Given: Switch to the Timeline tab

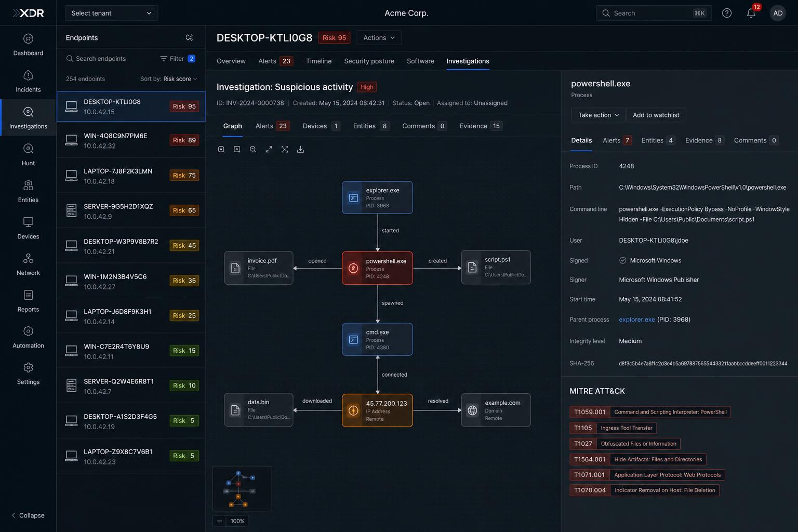Looking at the screenshot, I should tap(318, 61).
